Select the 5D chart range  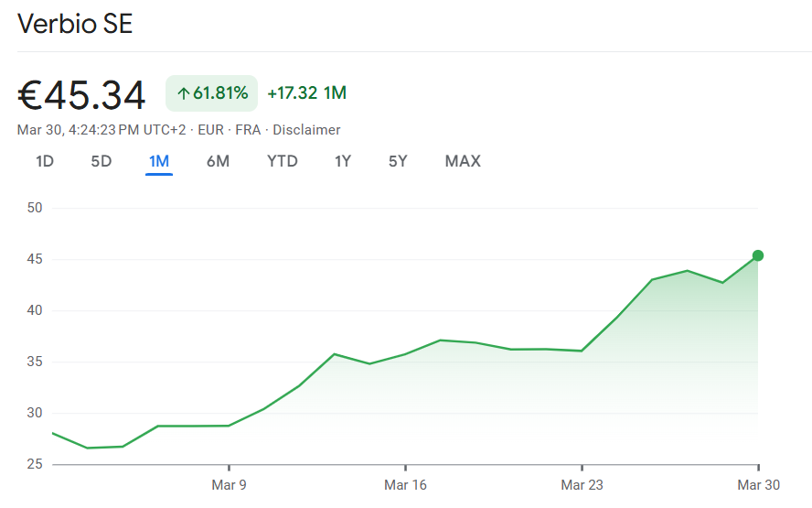pos(101,162)
